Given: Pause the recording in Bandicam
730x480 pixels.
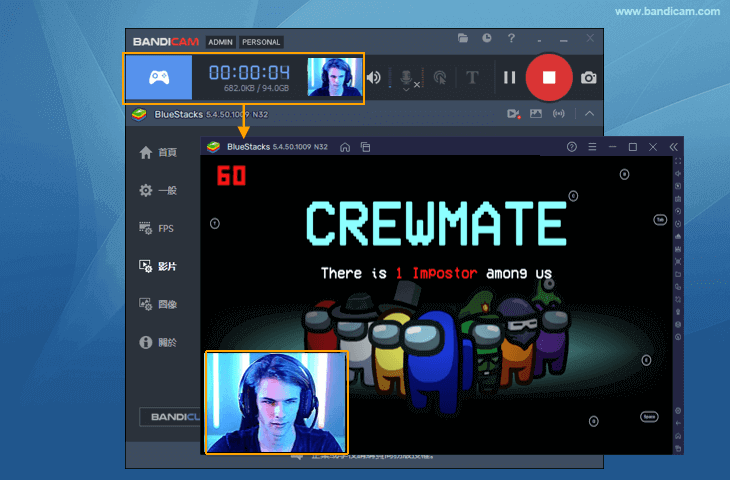Looking at the screenshot, I should [x=509, y=77].
